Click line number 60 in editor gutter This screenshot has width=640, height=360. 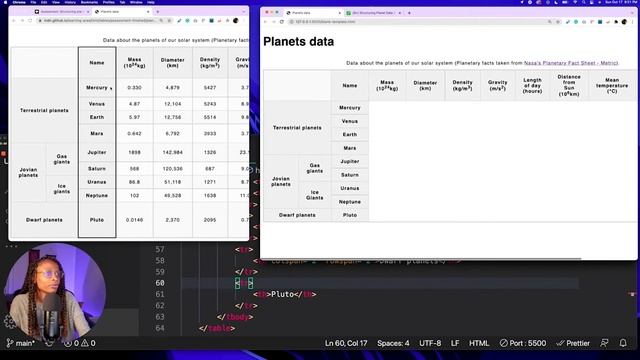[x=160, y=283]
